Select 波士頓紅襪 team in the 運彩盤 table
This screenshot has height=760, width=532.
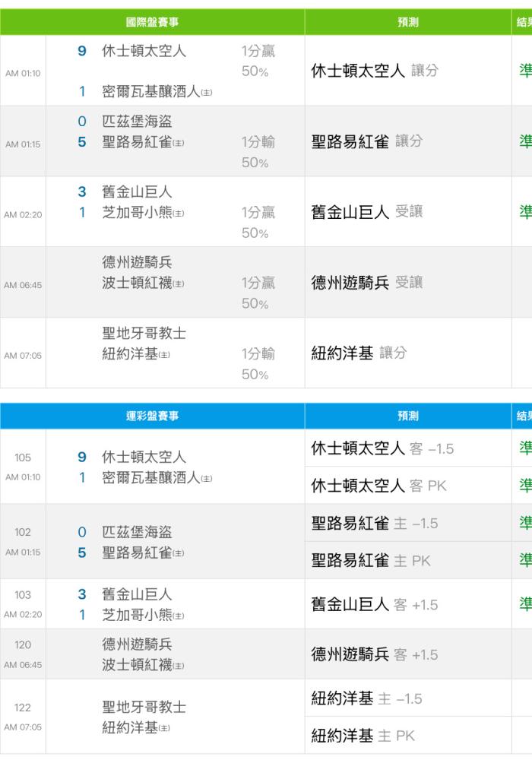(143, 665)
